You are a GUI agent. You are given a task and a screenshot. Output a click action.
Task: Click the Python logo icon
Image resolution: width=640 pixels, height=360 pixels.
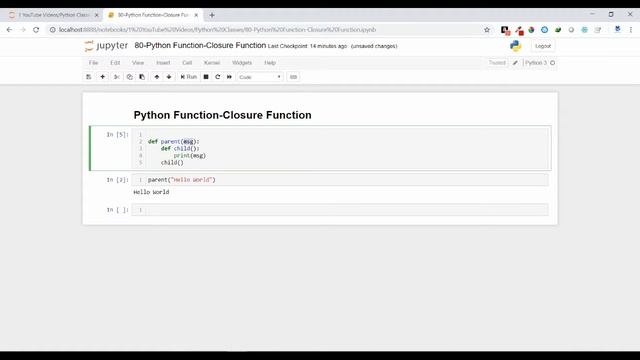click(x=516, y=46)
